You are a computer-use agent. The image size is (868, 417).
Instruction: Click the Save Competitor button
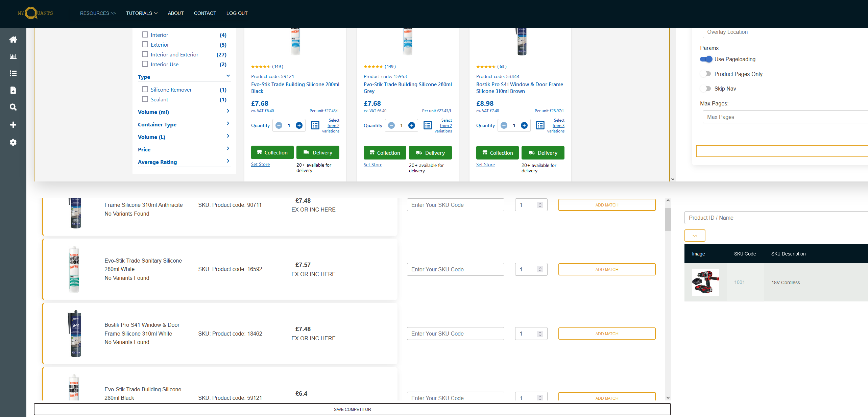352,409
